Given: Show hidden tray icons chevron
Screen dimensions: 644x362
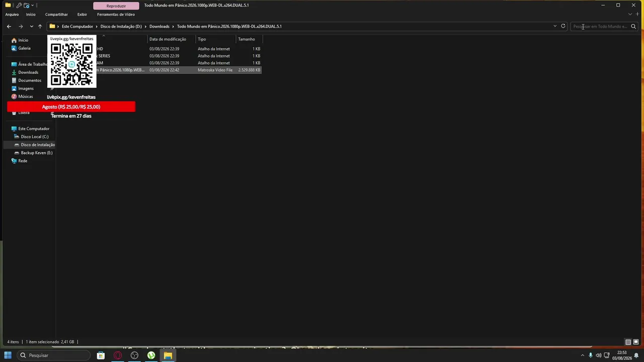Looking at the screenshot, I should [583, 355].
